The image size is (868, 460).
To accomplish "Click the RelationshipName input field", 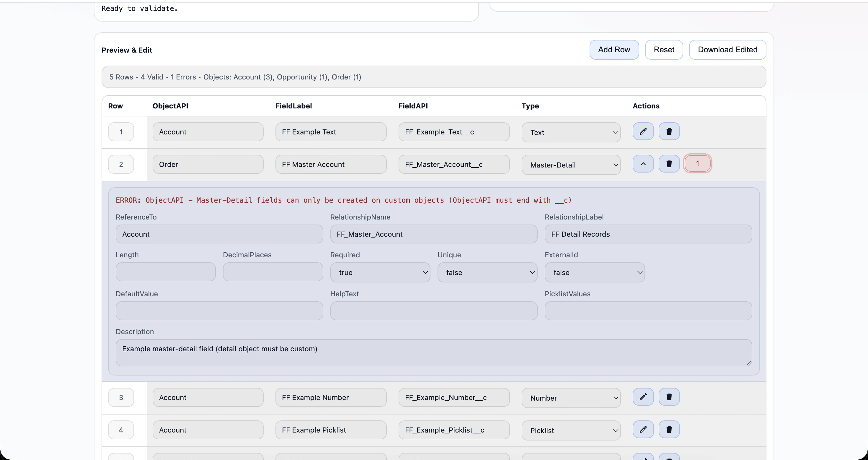I will pyautogui.click(x=434, y=234).
